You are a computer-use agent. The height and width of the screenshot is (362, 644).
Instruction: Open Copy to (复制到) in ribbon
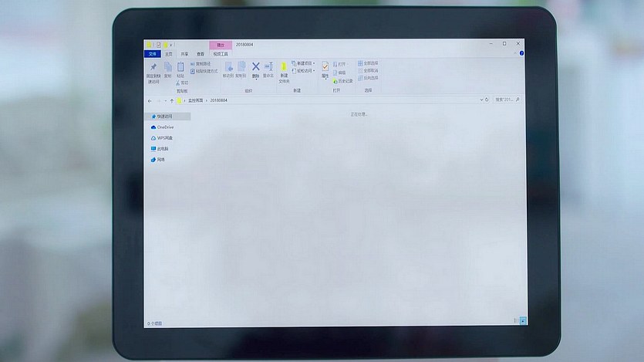[241, 69]
